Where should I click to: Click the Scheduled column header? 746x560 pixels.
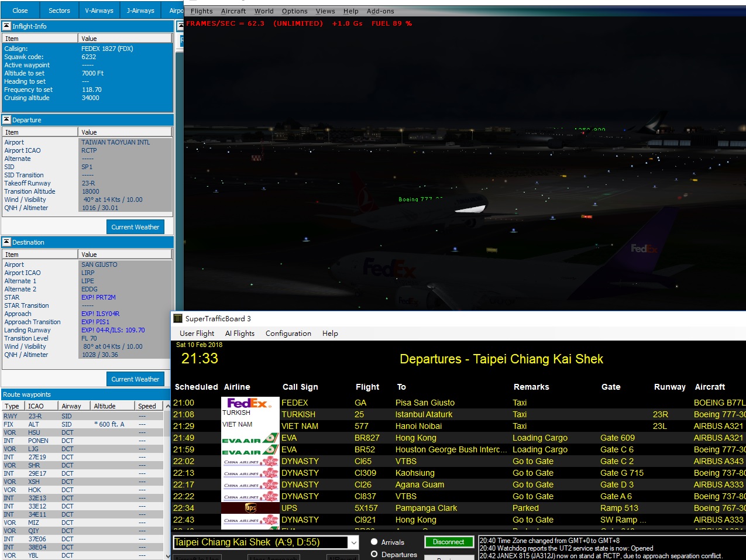[196, 387]
